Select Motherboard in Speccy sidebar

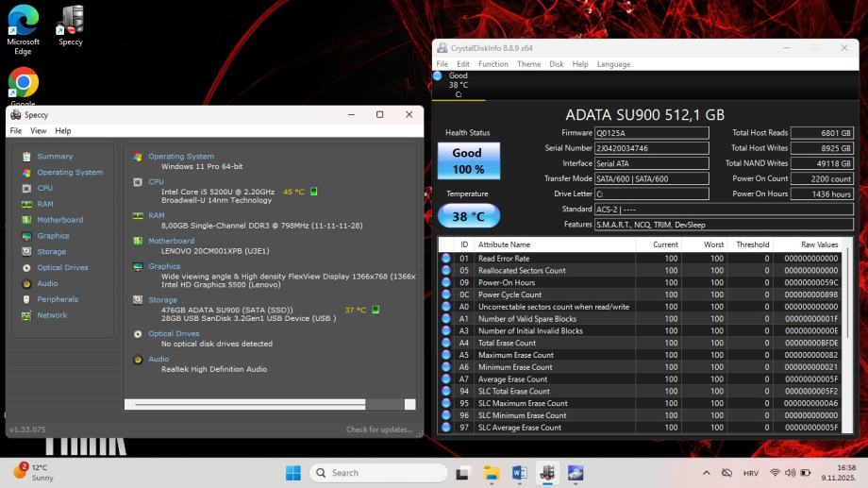59,220
